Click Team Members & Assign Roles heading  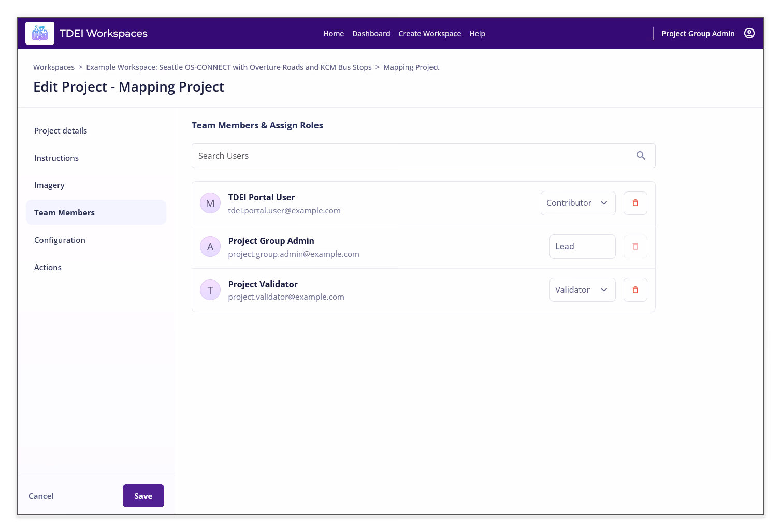(257, 125)
